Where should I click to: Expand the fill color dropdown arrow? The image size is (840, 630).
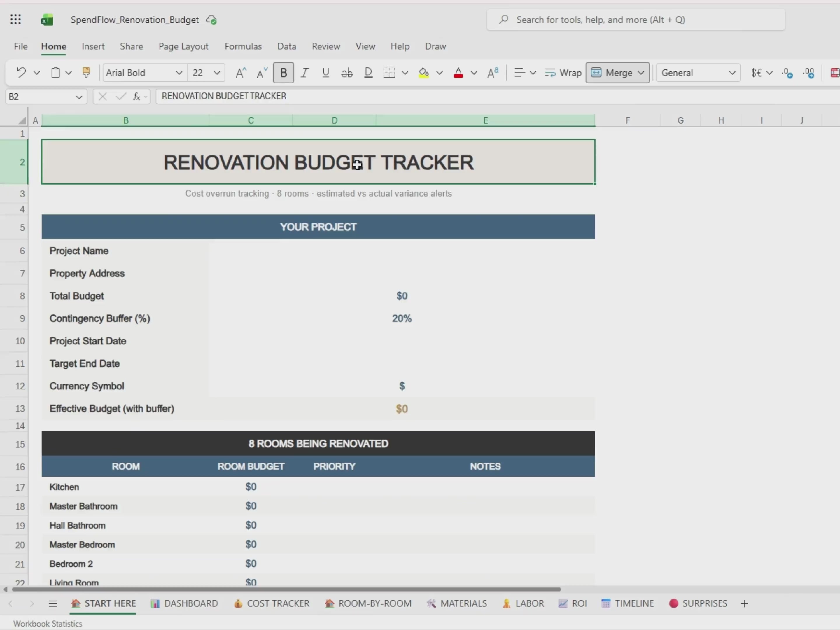[x=439, y=73]
